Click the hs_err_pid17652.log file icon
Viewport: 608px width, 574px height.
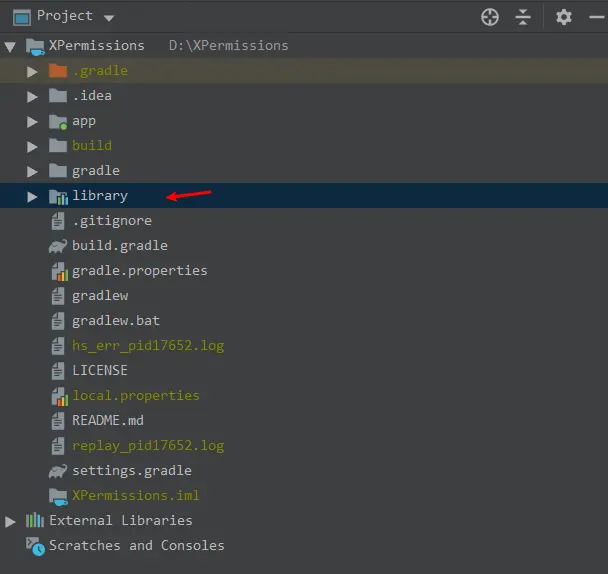58,346
